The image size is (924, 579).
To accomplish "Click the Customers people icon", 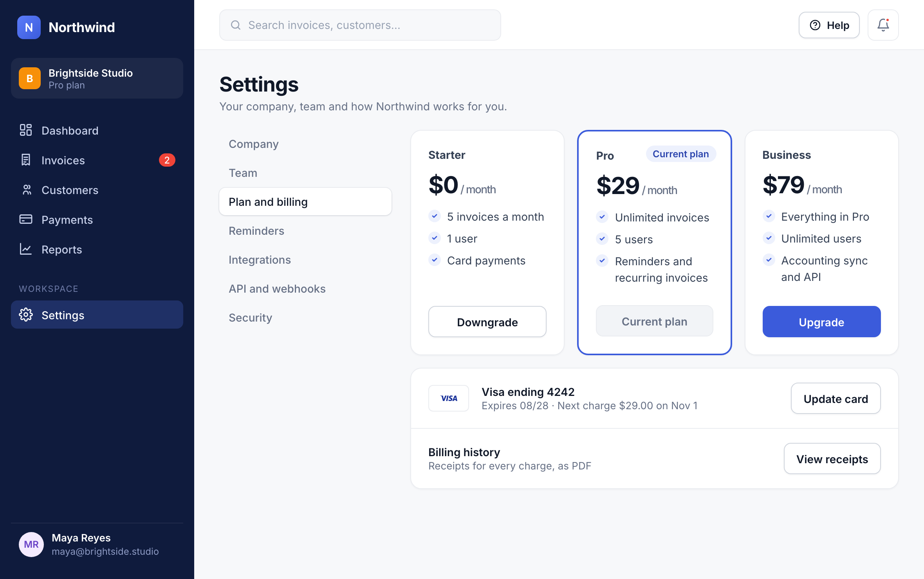I will 27,190.
